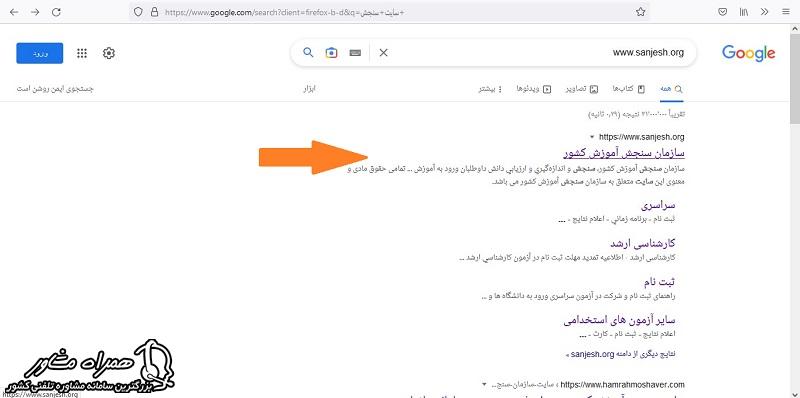800x398 pixels.
Task: Click the Google logo
Action: click(x=748, y=53)
